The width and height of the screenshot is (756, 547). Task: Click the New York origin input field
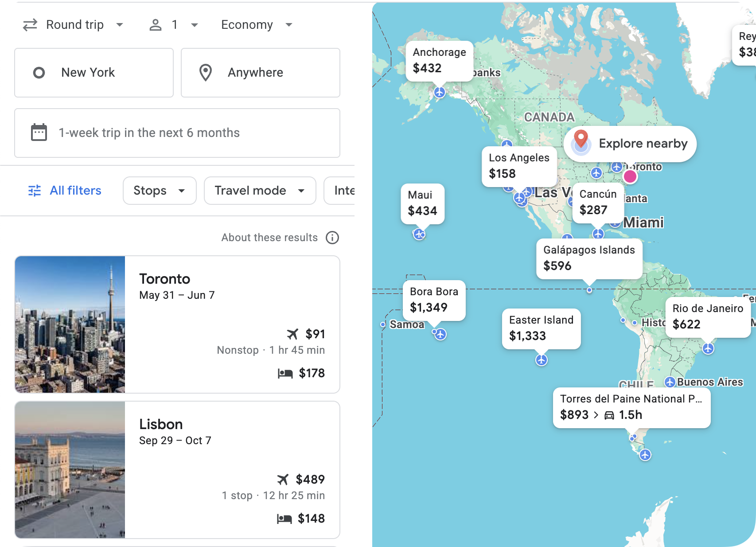94,72
